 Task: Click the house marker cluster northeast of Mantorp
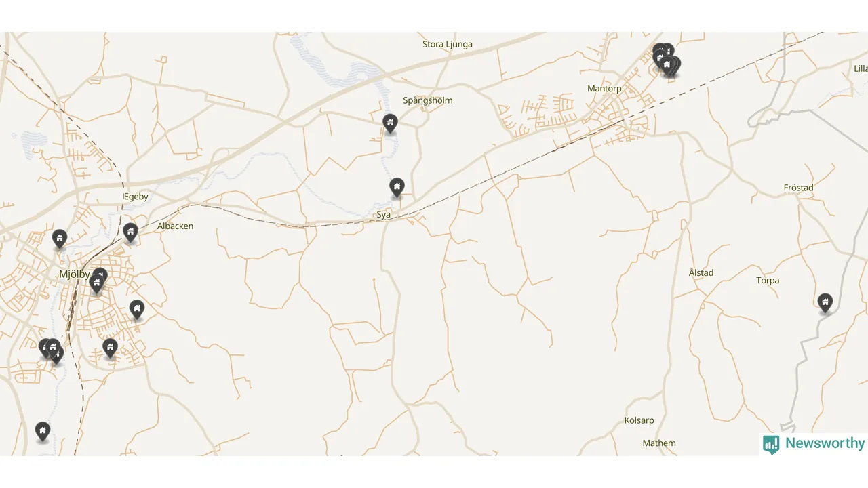[x=666, y=62]
